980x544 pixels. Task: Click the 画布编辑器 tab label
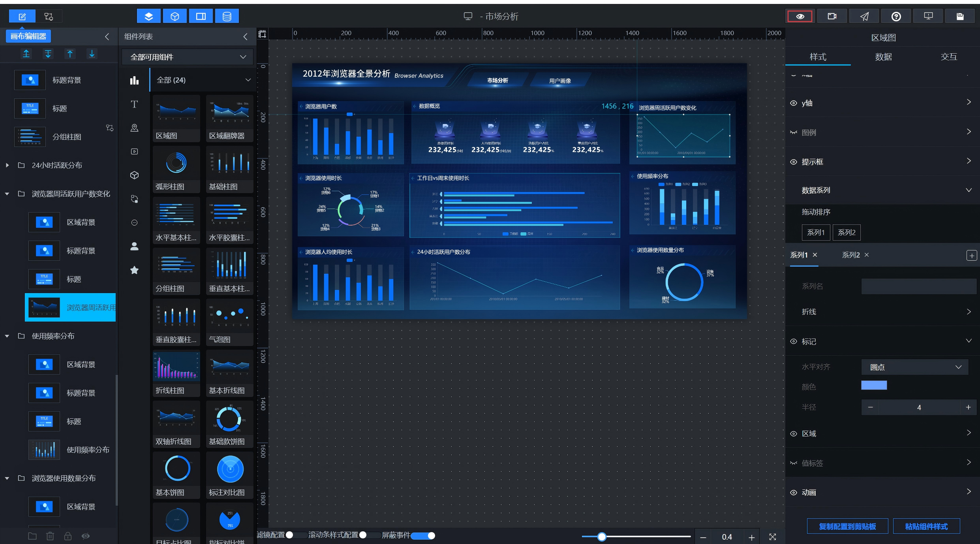point(28,36)
